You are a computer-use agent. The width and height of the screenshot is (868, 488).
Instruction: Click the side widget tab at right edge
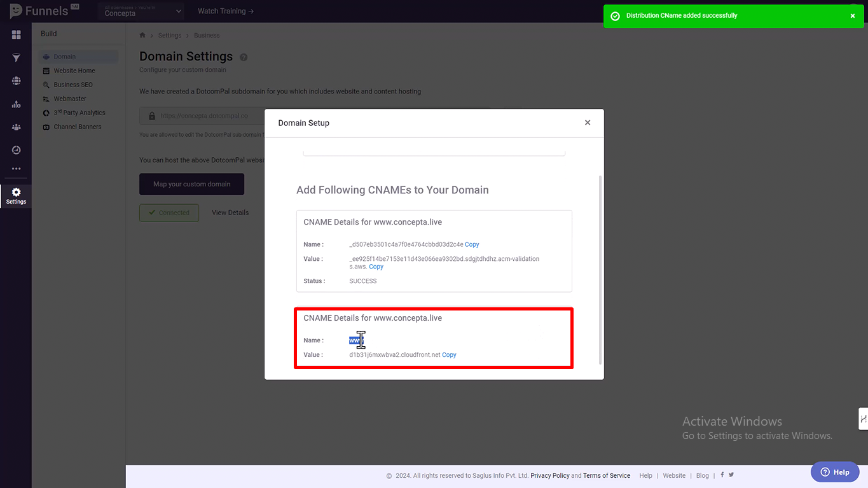[x=863, y=419]
